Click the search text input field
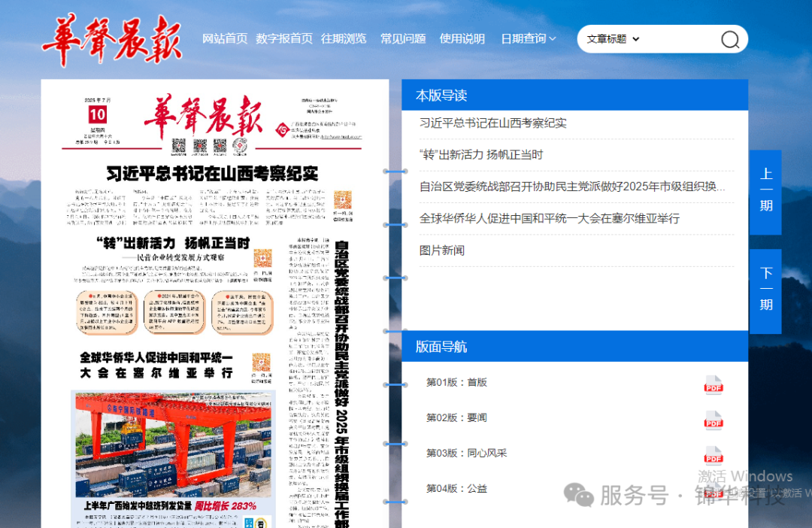812x528 pixels. point(678,39)
